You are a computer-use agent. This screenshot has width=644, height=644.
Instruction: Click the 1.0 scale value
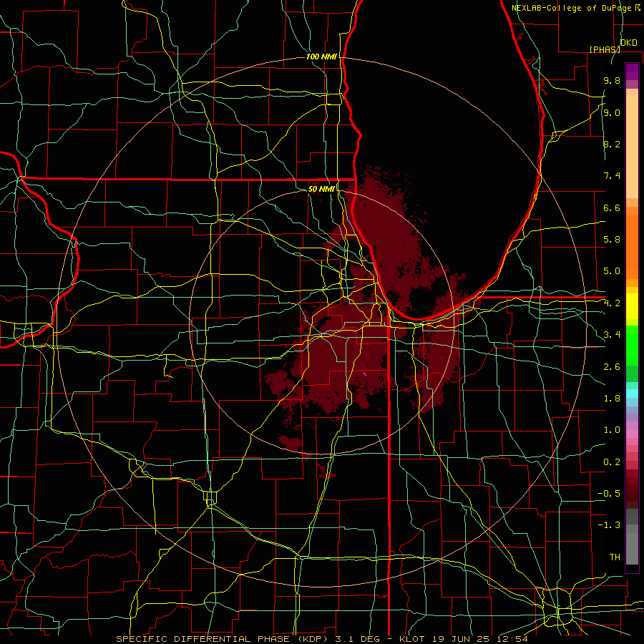pos(612,430)
